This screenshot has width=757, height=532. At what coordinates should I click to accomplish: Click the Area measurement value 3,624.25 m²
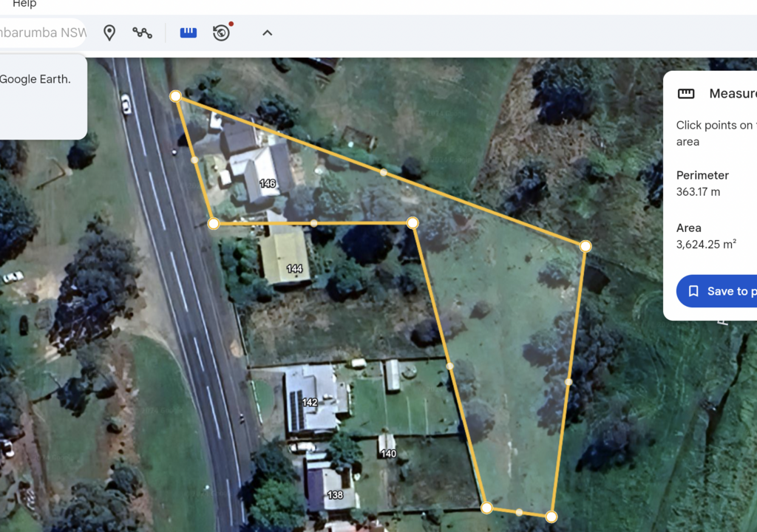(x=706, y=244)
